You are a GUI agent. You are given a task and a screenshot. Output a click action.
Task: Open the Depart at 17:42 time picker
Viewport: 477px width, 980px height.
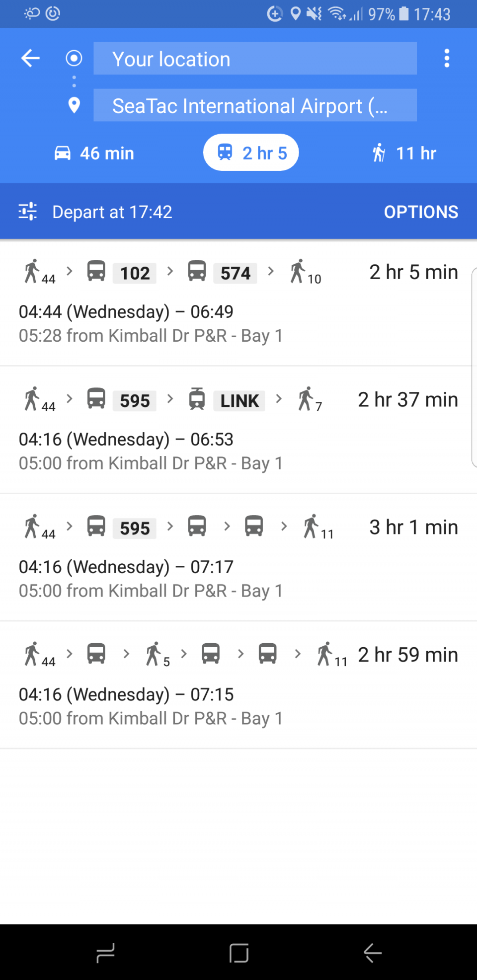[x=112, y=212]
